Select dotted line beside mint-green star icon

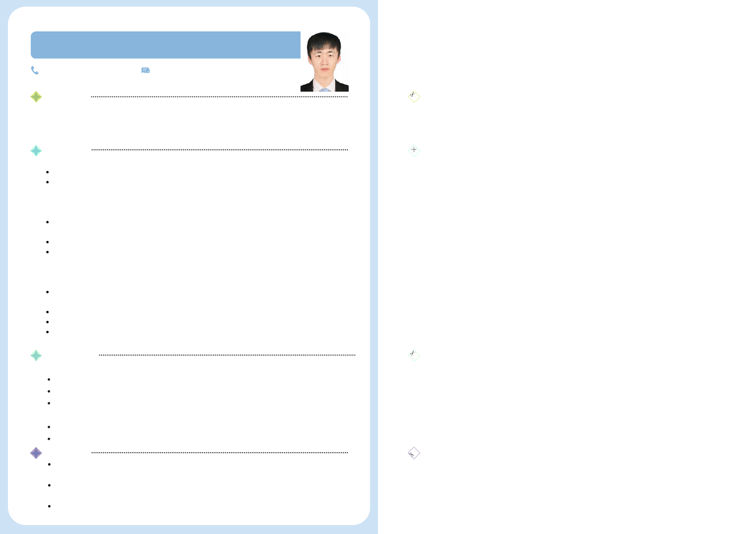pos(227,355)
